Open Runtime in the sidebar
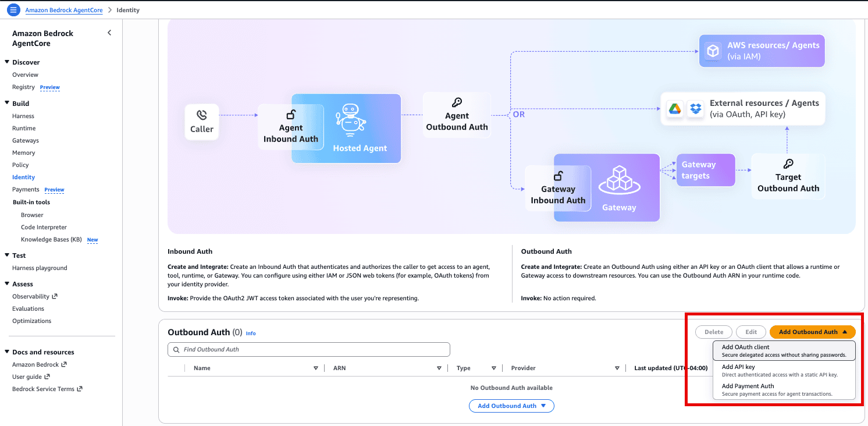Screen dimensions: 868x426 [24, 128]
